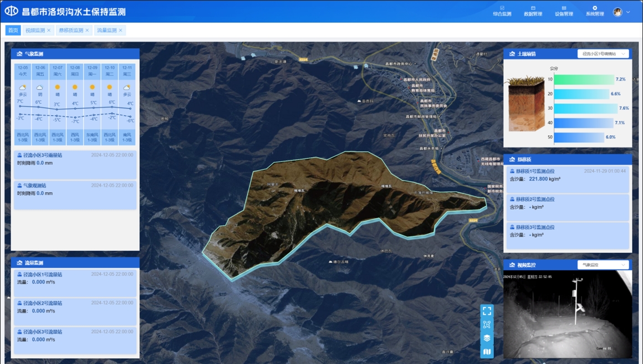Open the 气象观测站 rainfall card
The width and height of the screenshot is (643, 364).
click(x=75, y=195)
